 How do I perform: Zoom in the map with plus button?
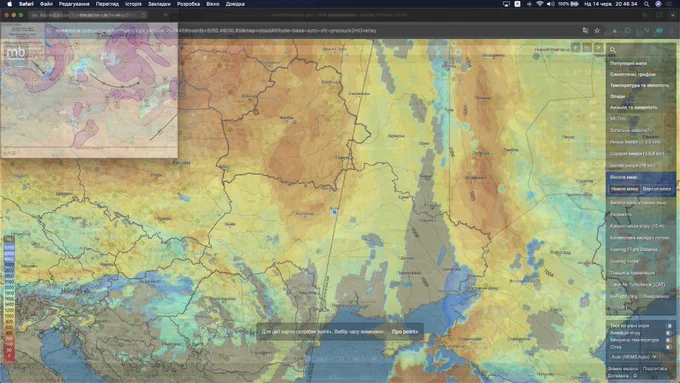coord(575,48)
